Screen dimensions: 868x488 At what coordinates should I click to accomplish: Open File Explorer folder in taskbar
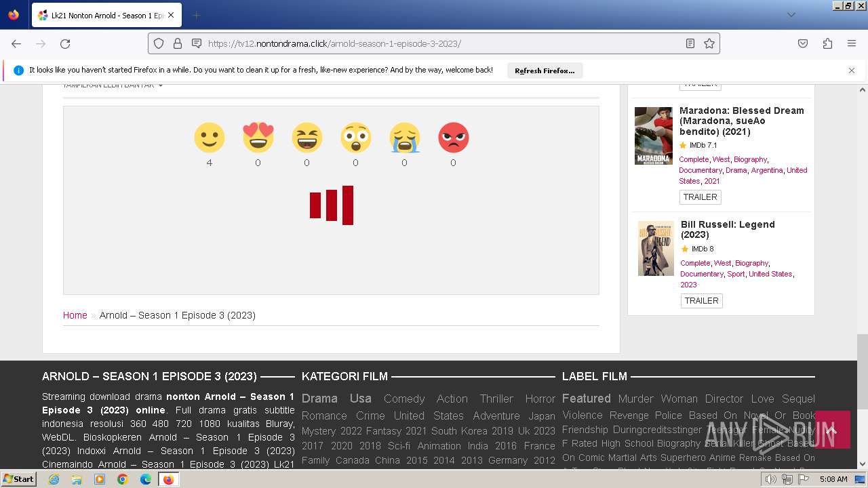pyautogui.click(x=77, y=479)
